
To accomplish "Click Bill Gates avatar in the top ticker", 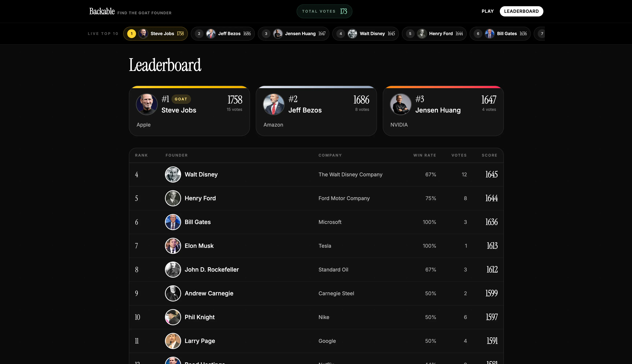I will tap(490, 33).
